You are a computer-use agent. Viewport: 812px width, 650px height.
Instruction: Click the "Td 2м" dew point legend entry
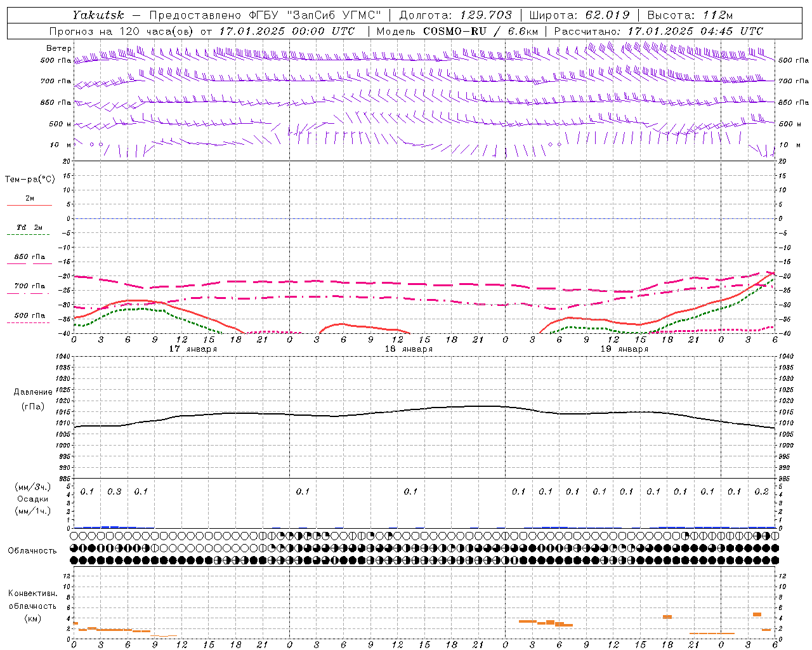[30, 227]
